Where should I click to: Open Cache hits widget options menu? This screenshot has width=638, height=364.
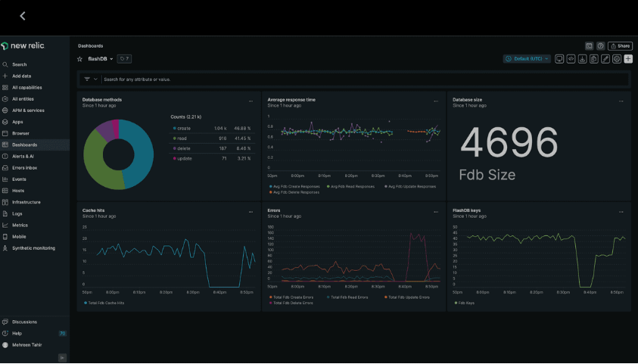pos(251,213)
